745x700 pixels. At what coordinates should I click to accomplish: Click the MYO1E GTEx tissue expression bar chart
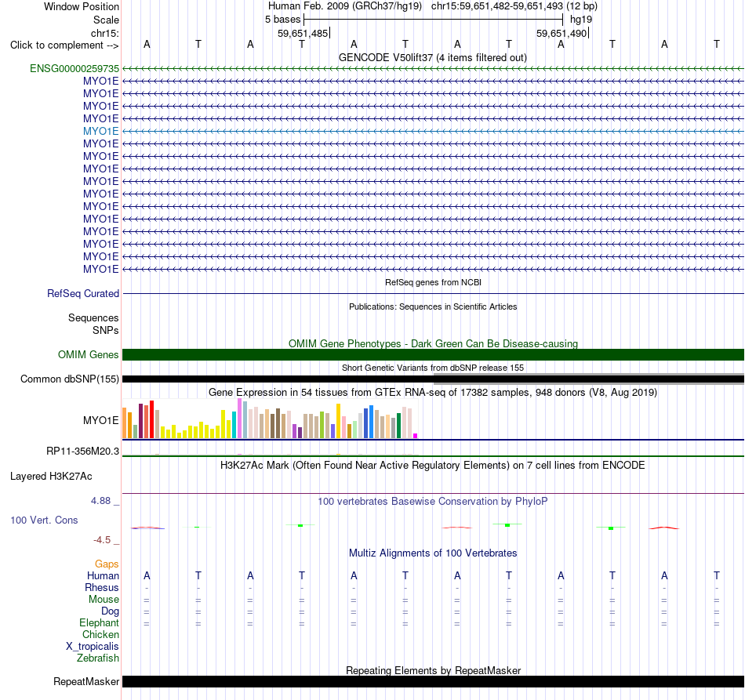click(270, 419)
